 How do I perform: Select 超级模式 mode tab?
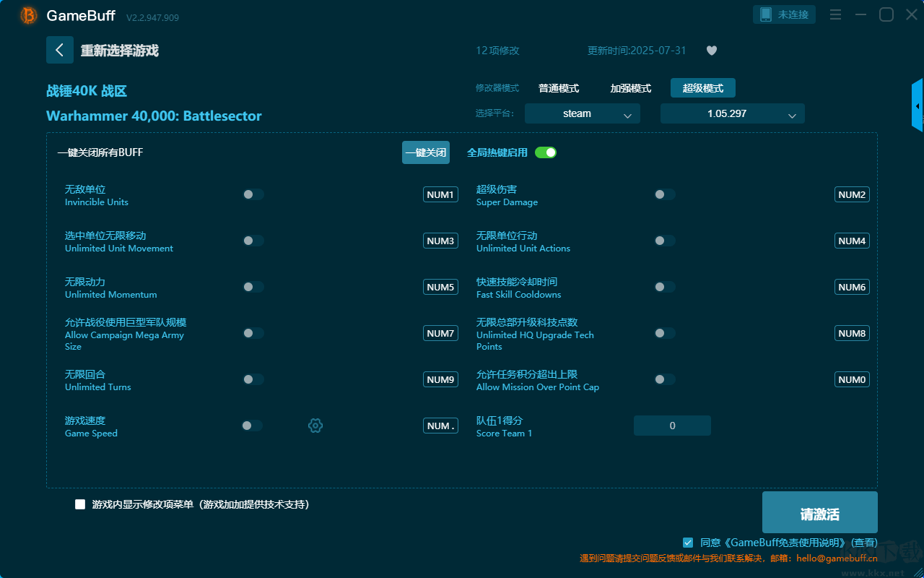click(703, 88)
